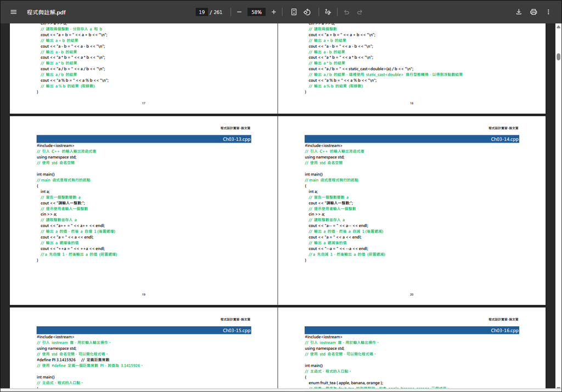Click the Ch03-13.cpp header title
This screenshot has width=562, height=392.
point(237,139)
